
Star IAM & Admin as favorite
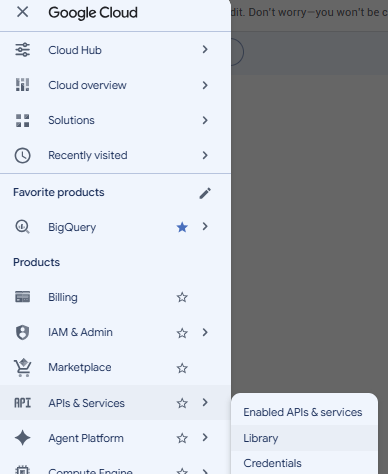coord(182,333)
